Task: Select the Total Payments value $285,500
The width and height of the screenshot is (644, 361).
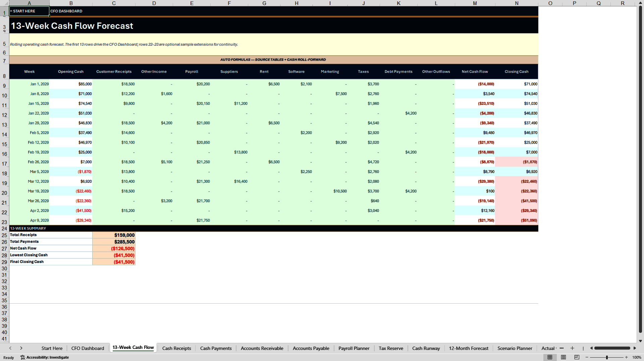Action: 114,242
